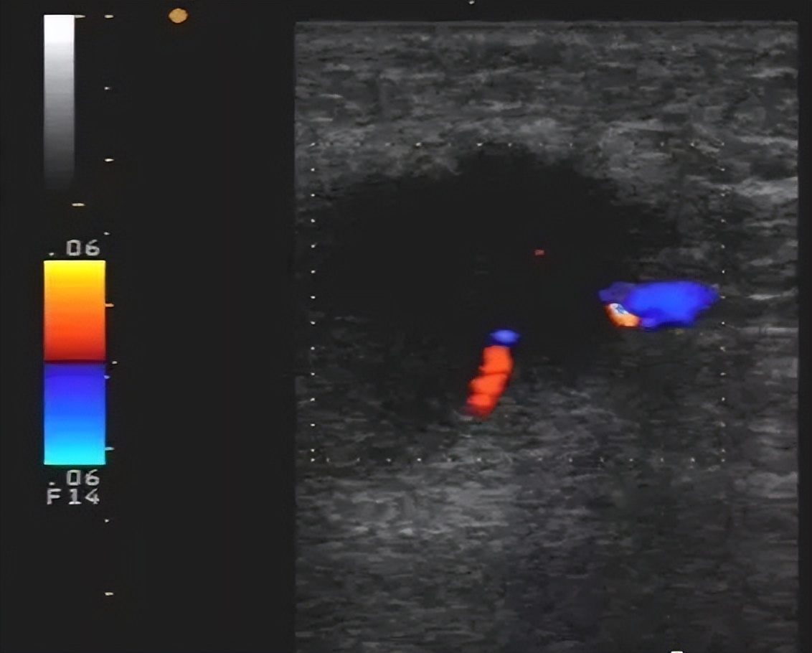Image resolution: width=812 pixels, height=653 pixels.
Task: Click the upper .06 velocity value
Action: pyautogui.click(x=75, y=248)
